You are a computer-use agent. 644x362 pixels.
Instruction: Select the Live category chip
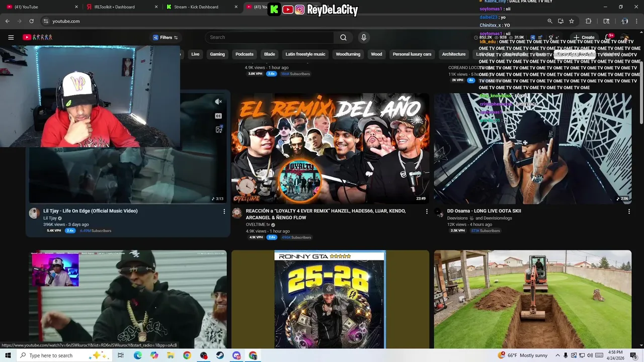tap(195, 54)
